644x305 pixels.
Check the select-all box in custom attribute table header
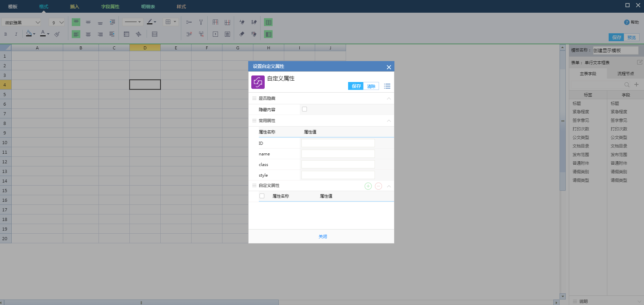(x=262, y=196)
